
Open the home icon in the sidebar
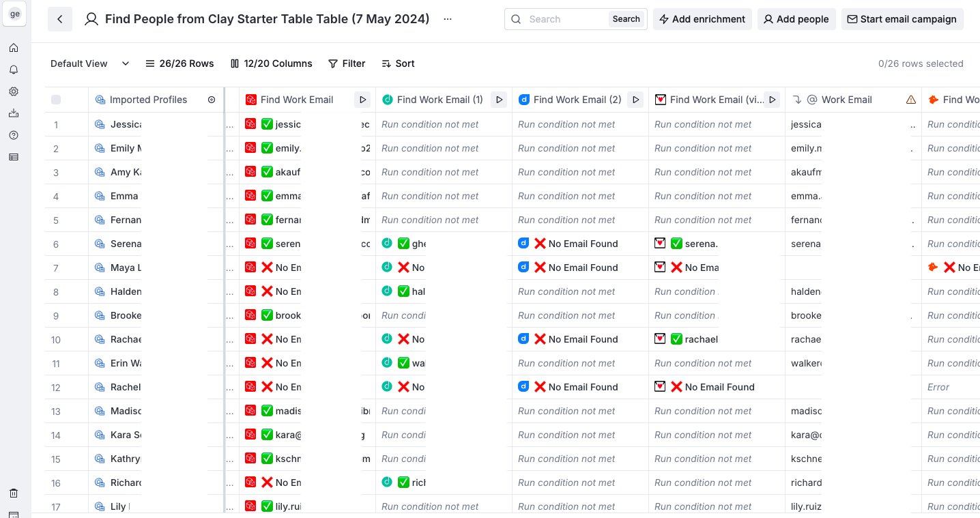14,48
